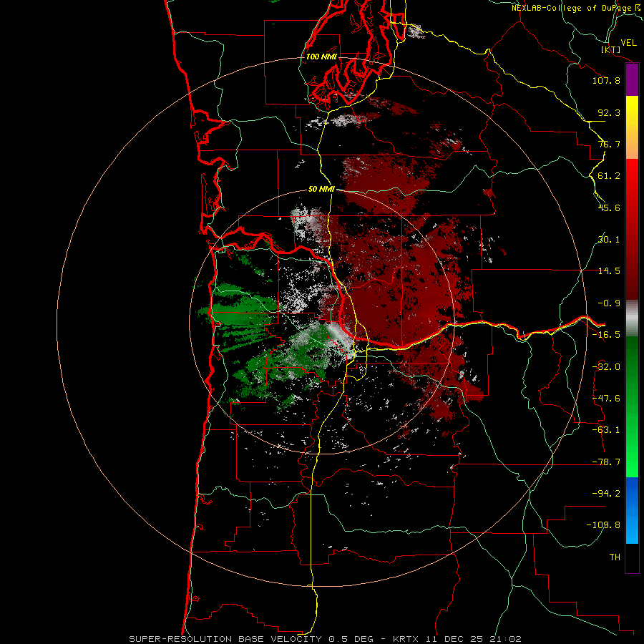Click the Super-Resolution Base Velocity caption
The height and width of the screenshot is (644, 644).
[326, 639]
